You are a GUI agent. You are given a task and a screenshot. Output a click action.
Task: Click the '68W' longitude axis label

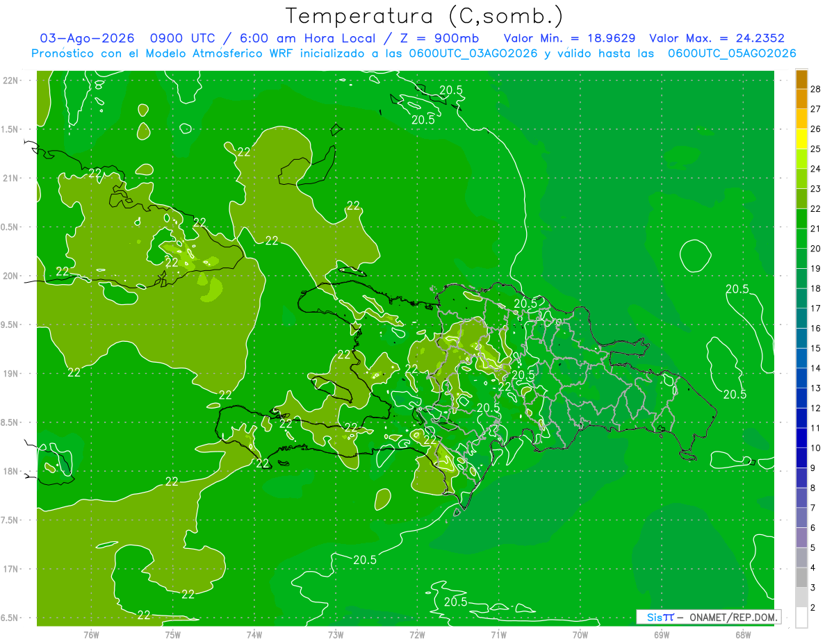tap(743, 634)
